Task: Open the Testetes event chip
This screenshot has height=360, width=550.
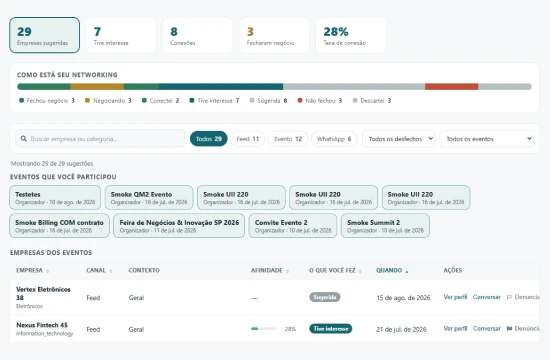Action: pos(55,198)
